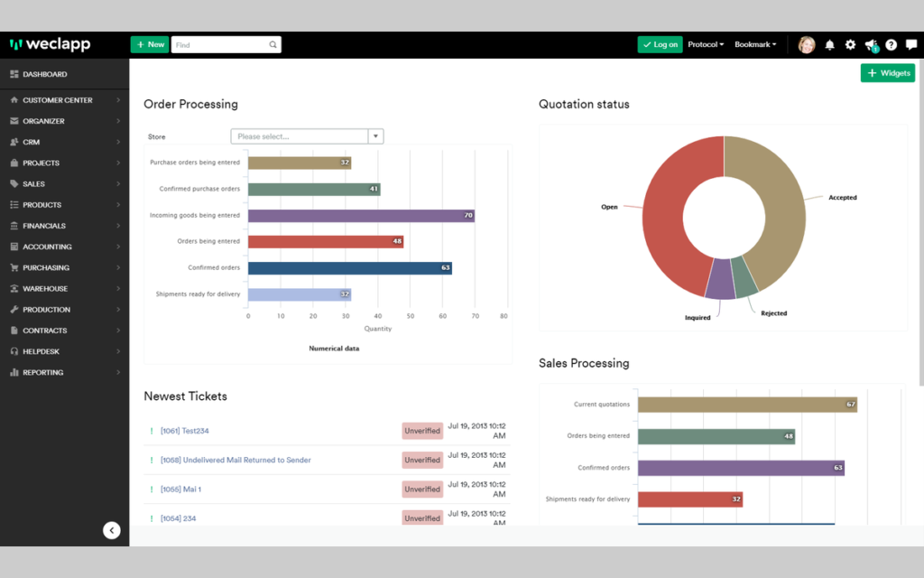Click the green New button
The width and height of the screenshot is (924, 578).
(150, 45)
